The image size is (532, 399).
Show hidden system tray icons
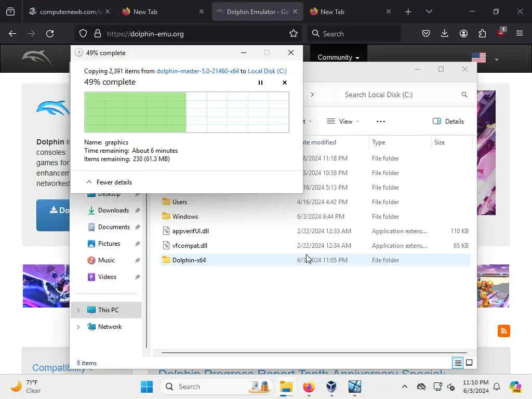[x=404, y=387]
